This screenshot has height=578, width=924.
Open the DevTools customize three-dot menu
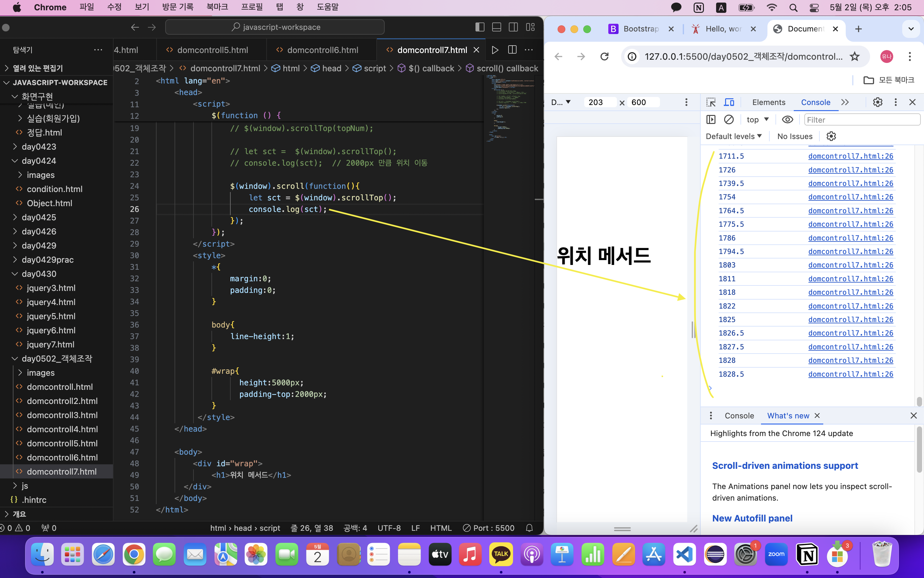pyautogui.click(x=896, y=102)
